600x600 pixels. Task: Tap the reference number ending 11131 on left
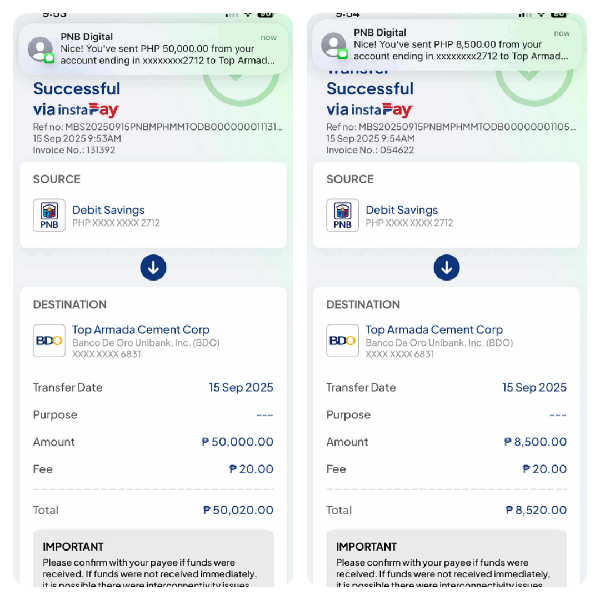pos(158,127)
